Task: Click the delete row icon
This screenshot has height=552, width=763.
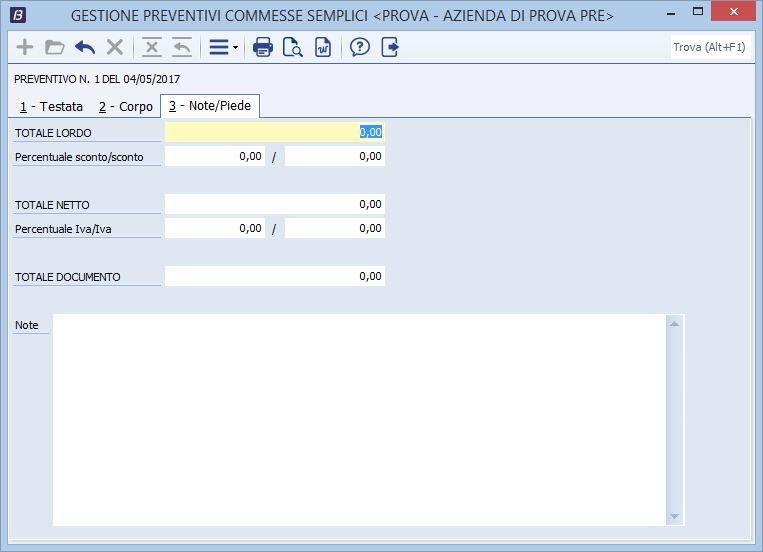Action: tap(152, 47)
